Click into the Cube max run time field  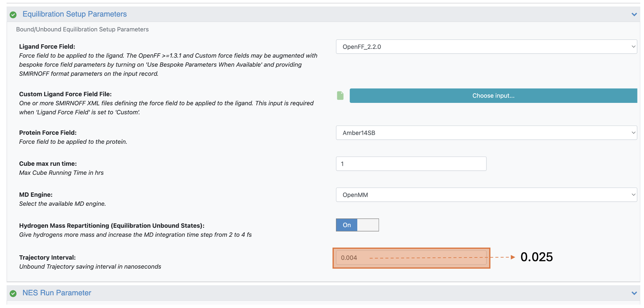point(411,164)
